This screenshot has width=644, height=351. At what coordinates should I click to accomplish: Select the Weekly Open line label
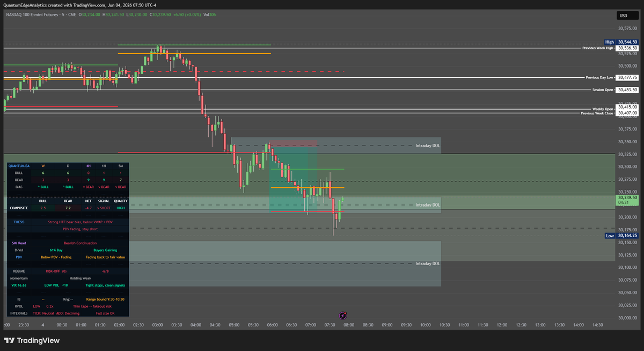[x=603, y=109]
